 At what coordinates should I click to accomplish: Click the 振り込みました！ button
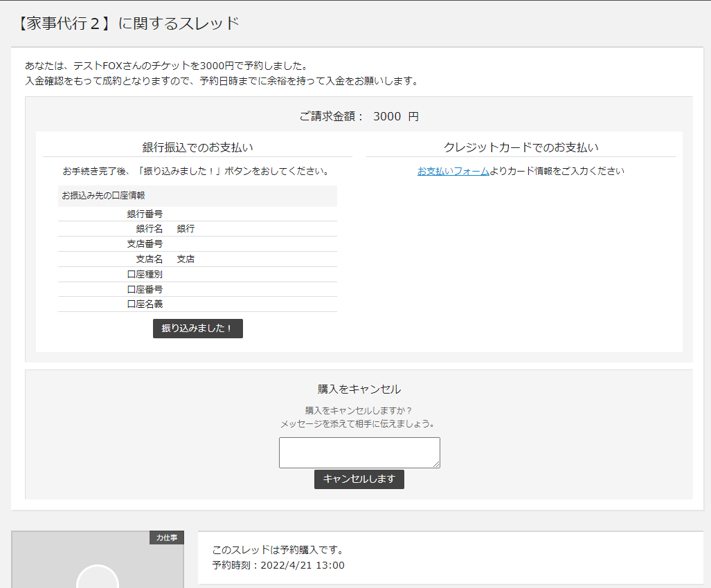pyautogui.click(x=197, y=329)
